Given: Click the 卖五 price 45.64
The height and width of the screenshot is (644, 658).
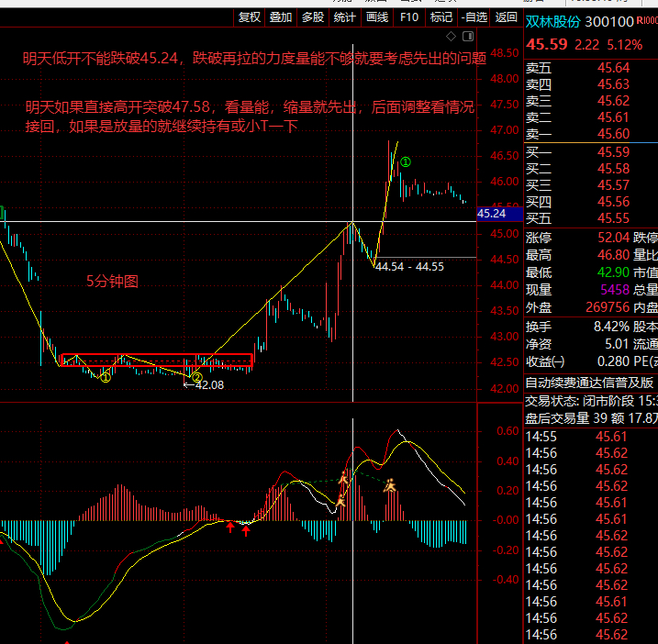Looking at the screenshot, I should tap(614, 68).
